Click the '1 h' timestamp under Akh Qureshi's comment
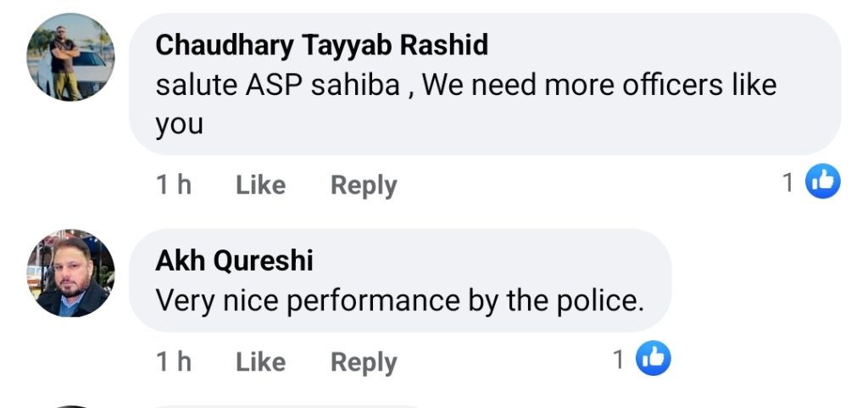 [x=174, y=362]
